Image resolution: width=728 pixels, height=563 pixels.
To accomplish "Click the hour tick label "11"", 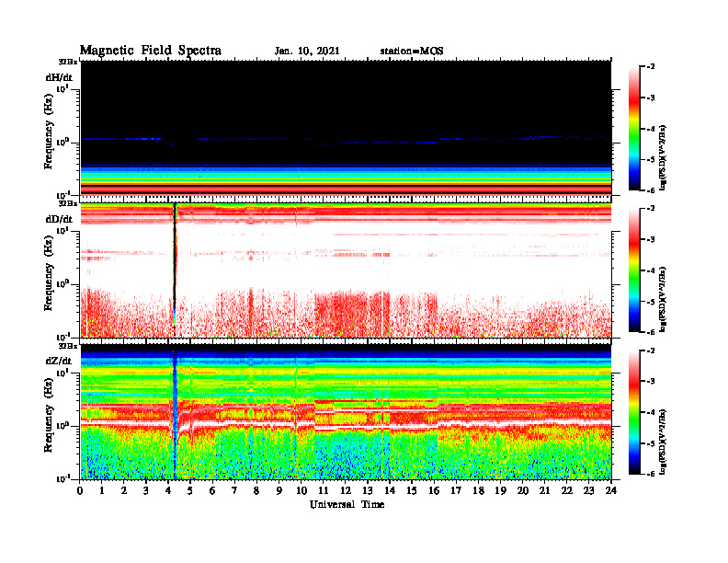I will click(324, 490).
